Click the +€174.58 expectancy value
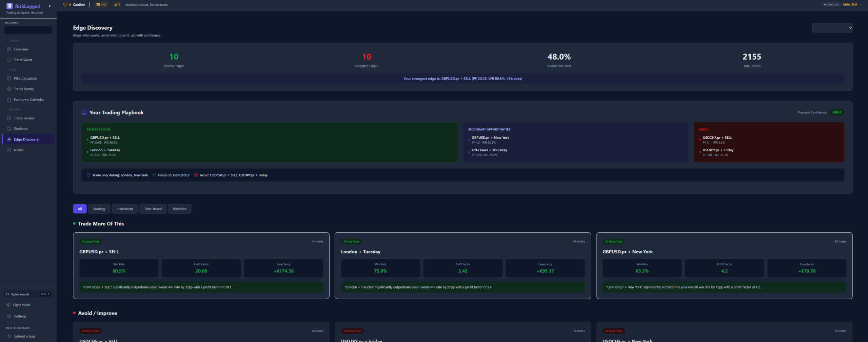Screen dimensions: 868x342 tap(283, 271)
